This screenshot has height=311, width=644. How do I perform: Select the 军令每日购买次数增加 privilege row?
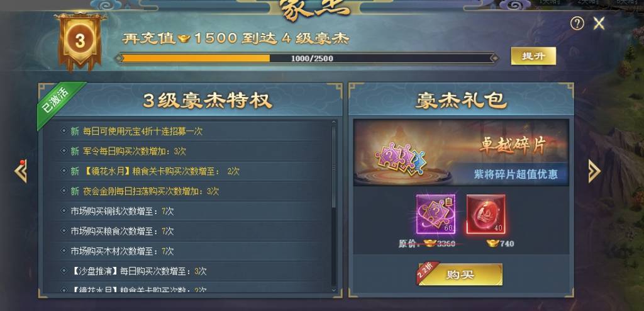[x=193, y=151]
